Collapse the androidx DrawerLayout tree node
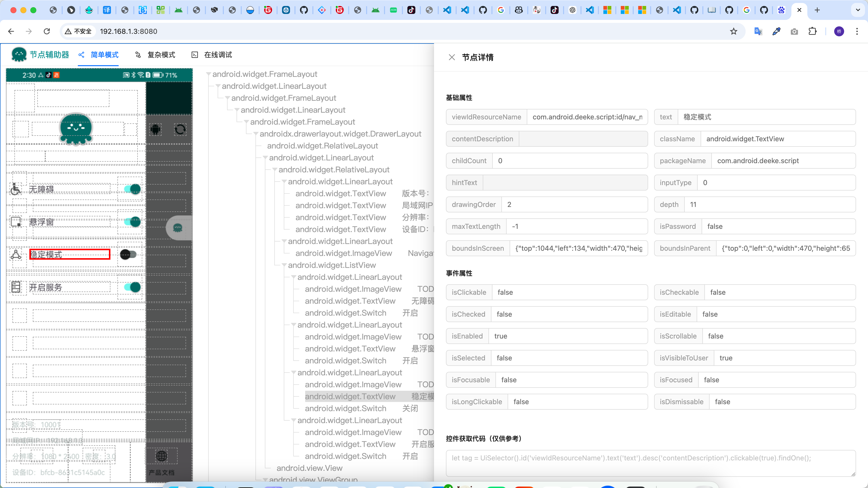The height and width of the screenshot is (488, 868). point(256,134)
